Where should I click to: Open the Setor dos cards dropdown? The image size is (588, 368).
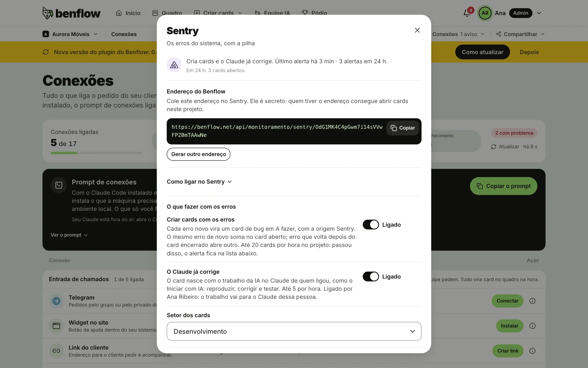(x=294, y=331)
